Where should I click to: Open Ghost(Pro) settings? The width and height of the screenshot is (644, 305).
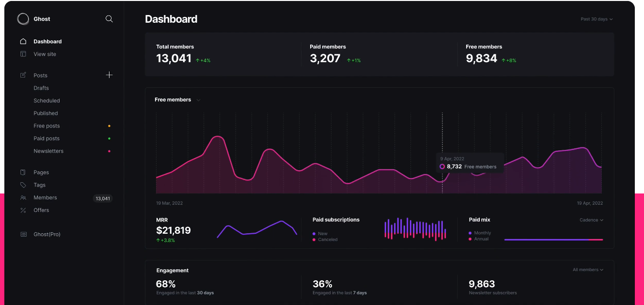(47, 234)
